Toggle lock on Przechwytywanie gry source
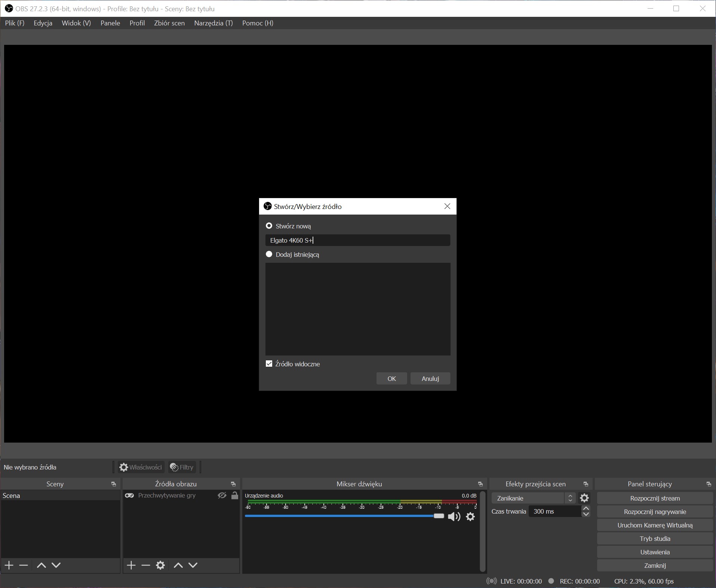The image size is (716, 588). [x=235, y=495]
